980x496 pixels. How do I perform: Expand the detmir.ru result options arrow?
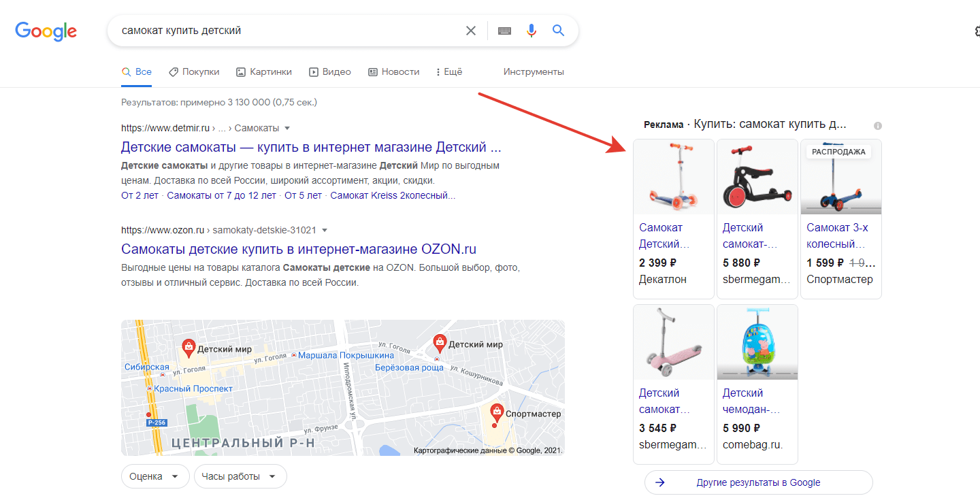coord(287,128)
